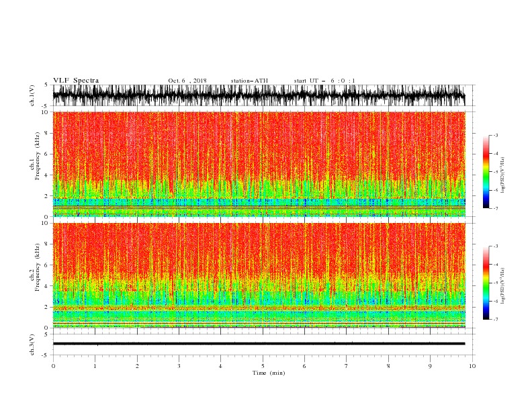The width and height of the screenshot is (532, 411).
Task: Click the ch.1 color bar "-7" tick
Action: point(496,208)
